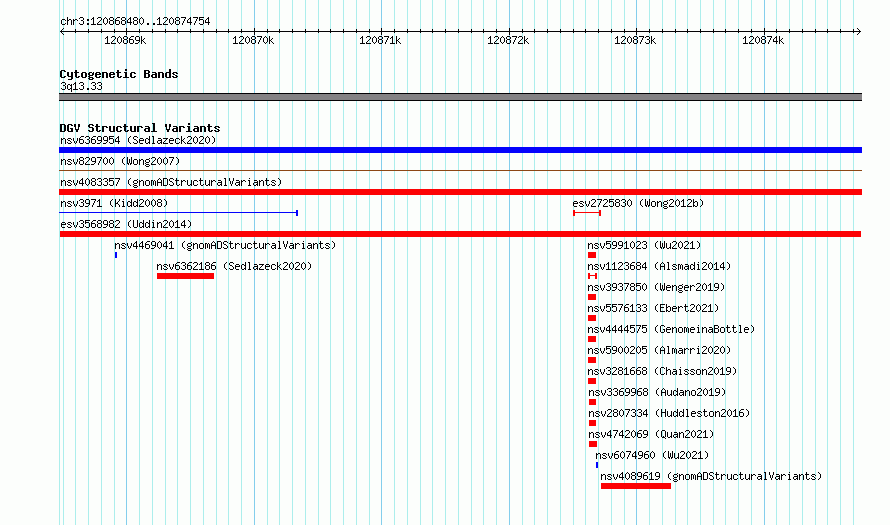The height and width of the screenshot is (525, 890).
Task: Open nsv1123684 (Alsmadi2014) label
Action: click(659, 266)
